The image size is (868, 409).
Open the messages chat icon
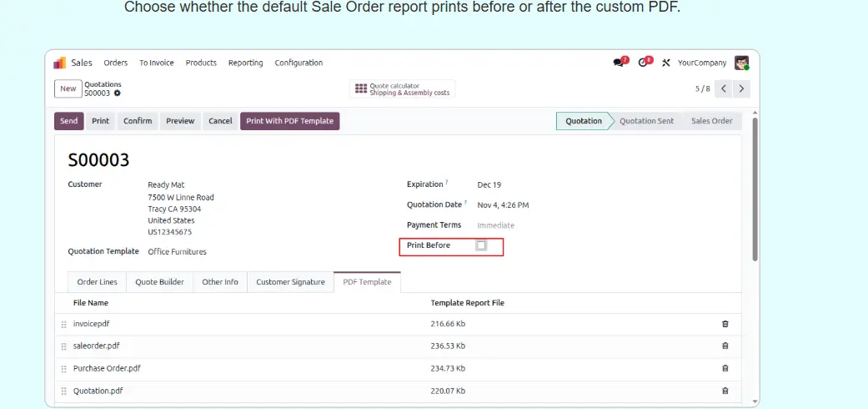coord(619,63)
